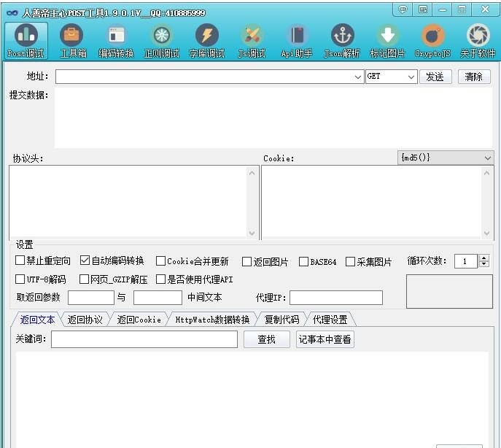Screen dimensions: 501x448
Task: Increase 循环次数 with the up stepper arrow
Action: pos(484,258)
